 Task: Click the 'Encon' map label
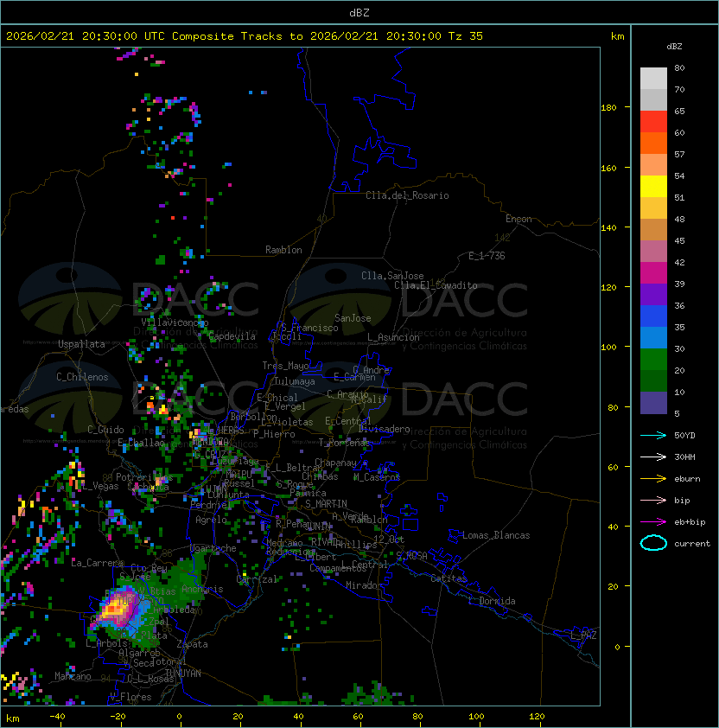click(519, 219)
